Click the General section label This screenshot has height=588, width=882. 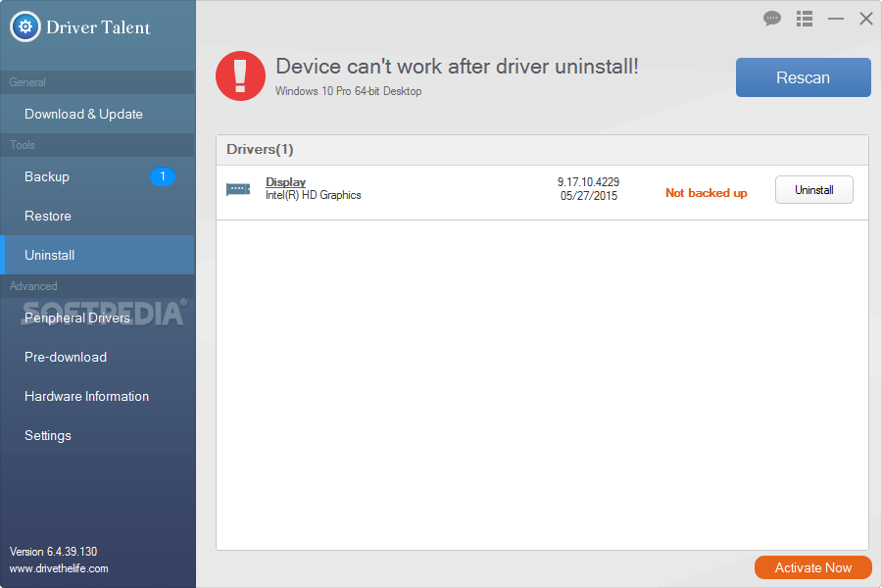(27, 82)
